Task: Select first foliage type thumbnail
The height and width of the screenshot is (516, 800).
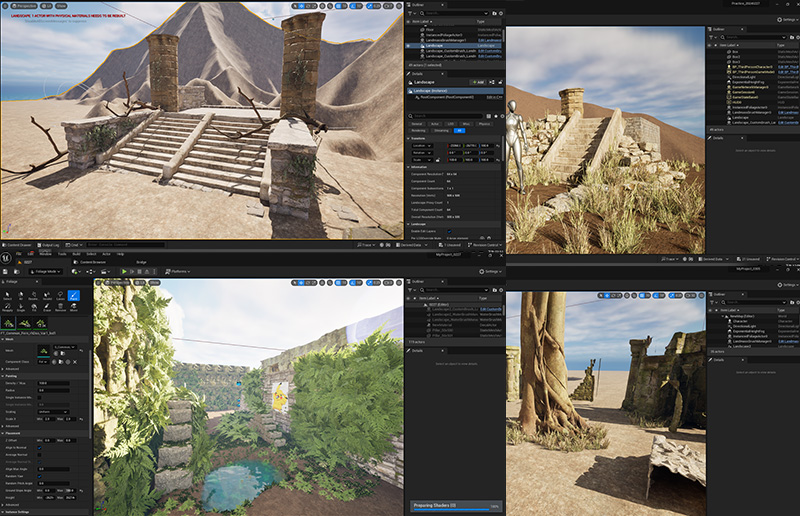Action: coord(8,323)
